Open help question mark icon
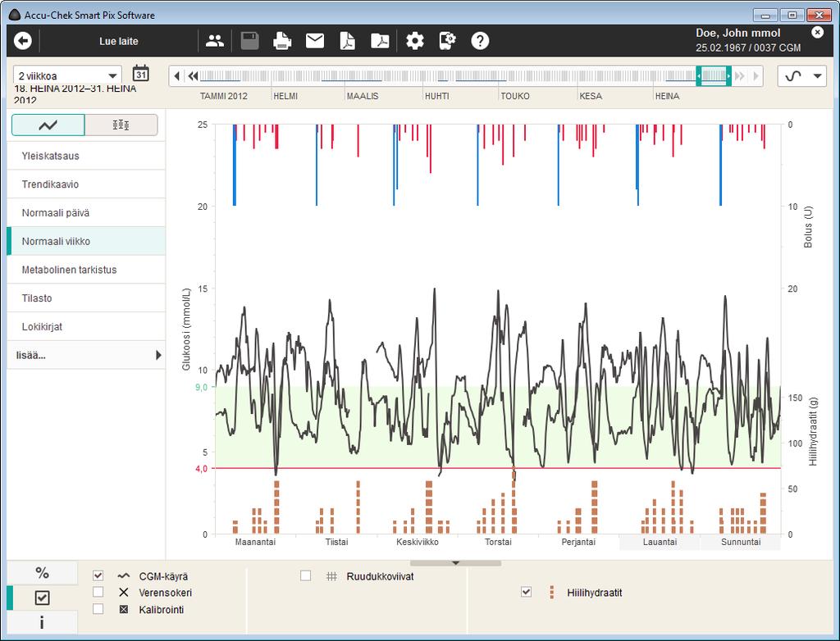 pos(480,41)
